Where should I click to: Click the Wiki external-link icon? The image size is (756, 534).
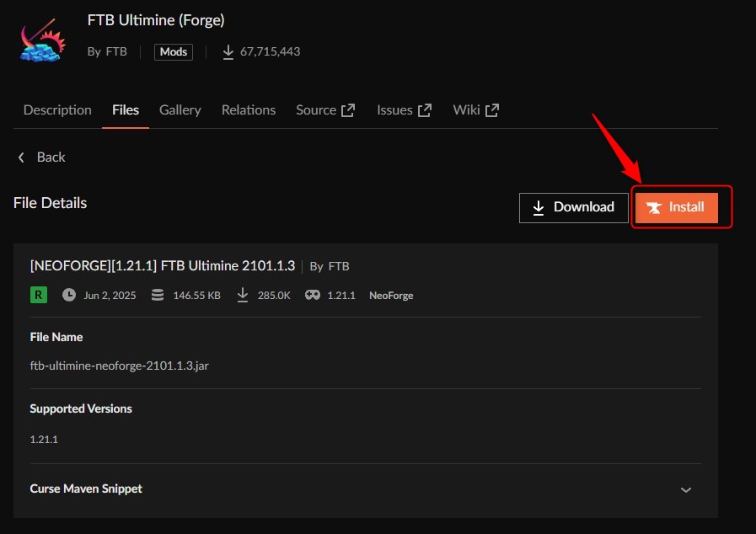point(492,110)
